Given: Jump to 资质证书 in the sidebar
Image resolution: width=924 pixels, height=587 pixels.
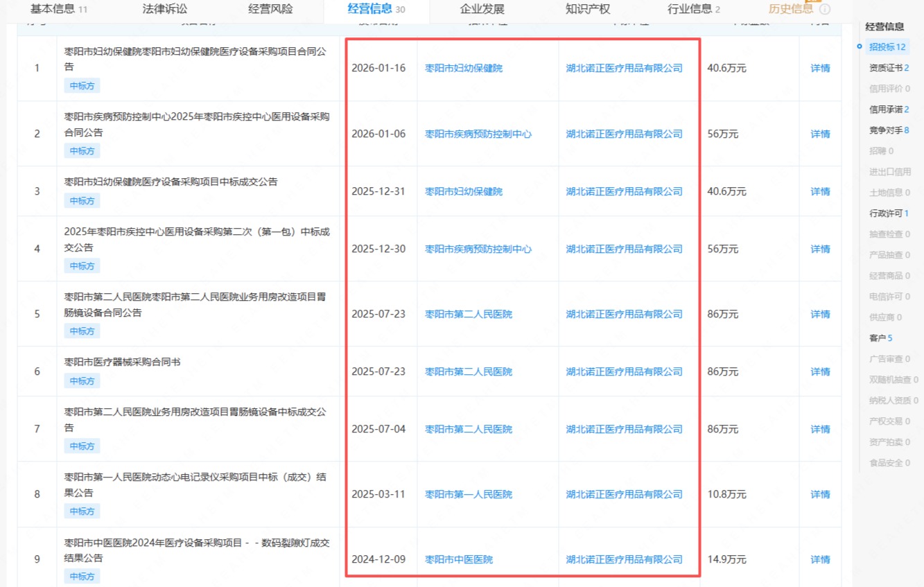Looking at the screenshot, I should coord(889,68).
